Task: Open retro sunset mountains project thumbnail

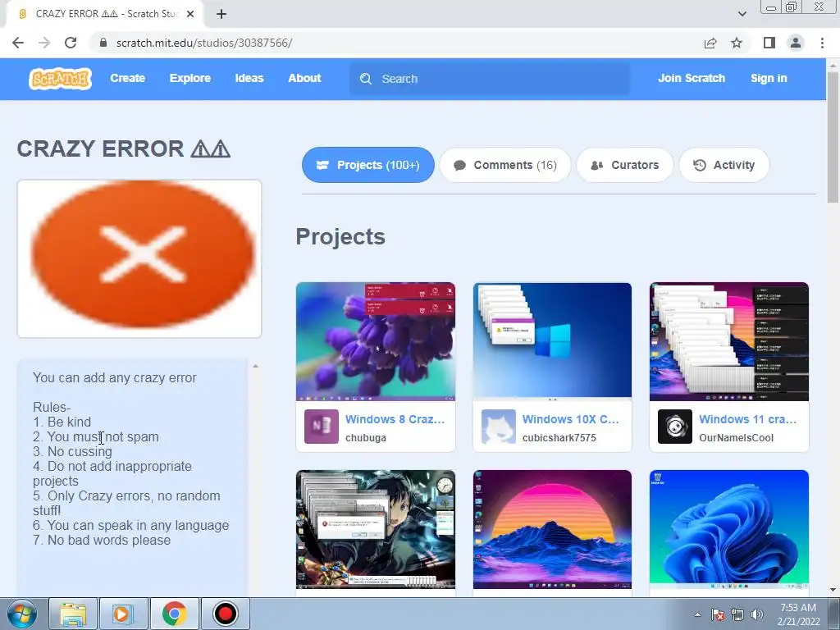Action: 552,529
